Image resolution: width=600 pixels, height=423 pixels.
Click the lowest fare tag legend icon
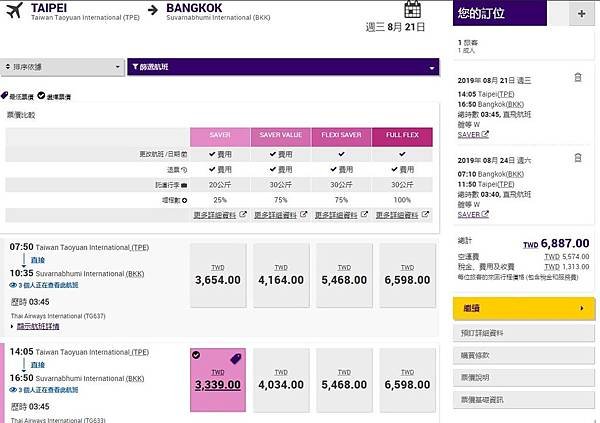tap(4, 95)
